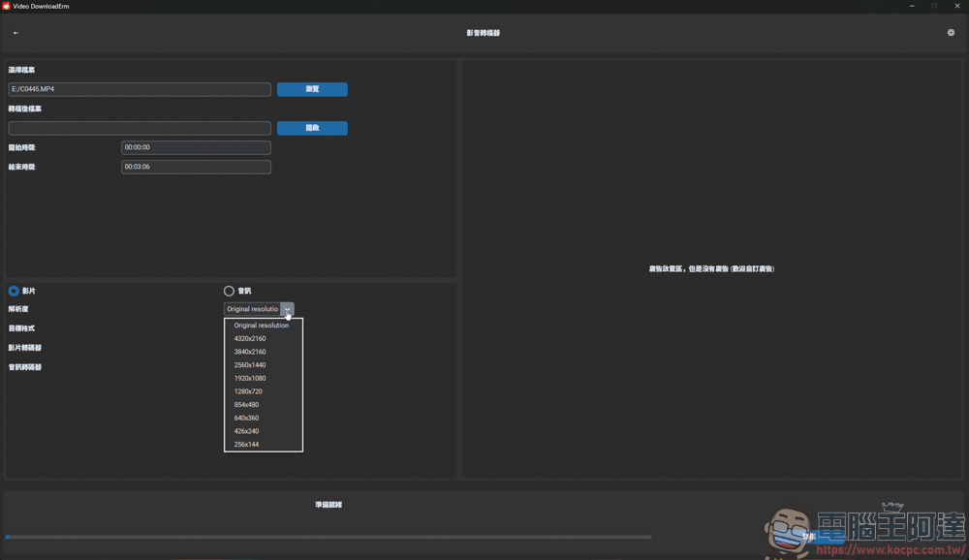Click the conversion progress bar

[x=328, y=537]
